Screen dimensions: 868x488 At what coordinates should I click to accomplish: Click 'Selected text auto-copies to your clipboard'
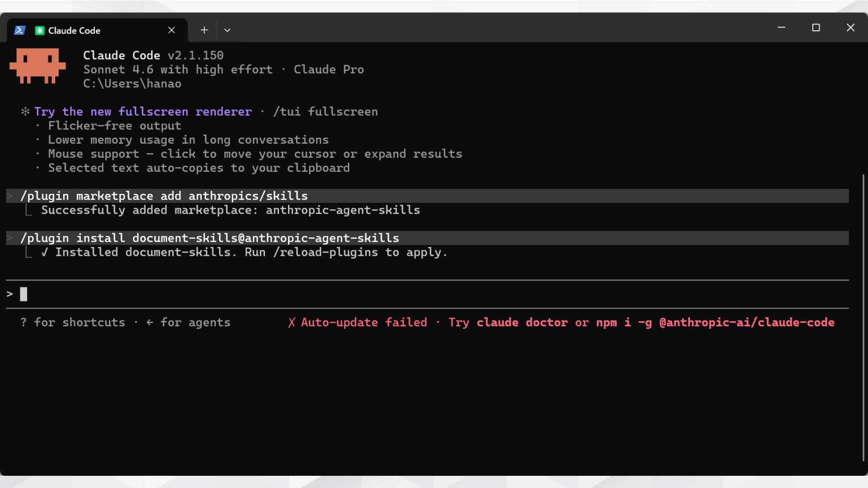(x=199, y=168)
